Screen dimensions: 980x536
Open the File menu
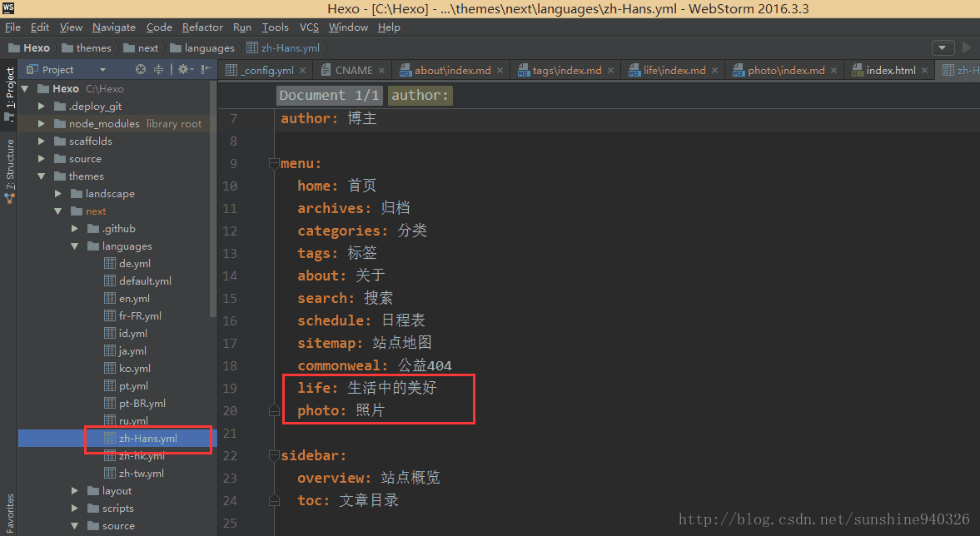[12, 27]
